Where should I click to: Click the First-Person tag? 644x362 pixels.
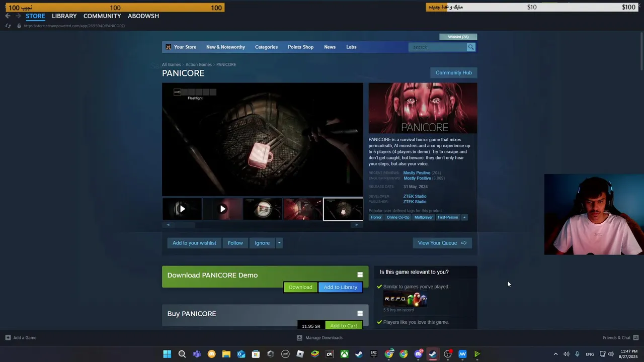pyautogui.click(x=448, y=217)
